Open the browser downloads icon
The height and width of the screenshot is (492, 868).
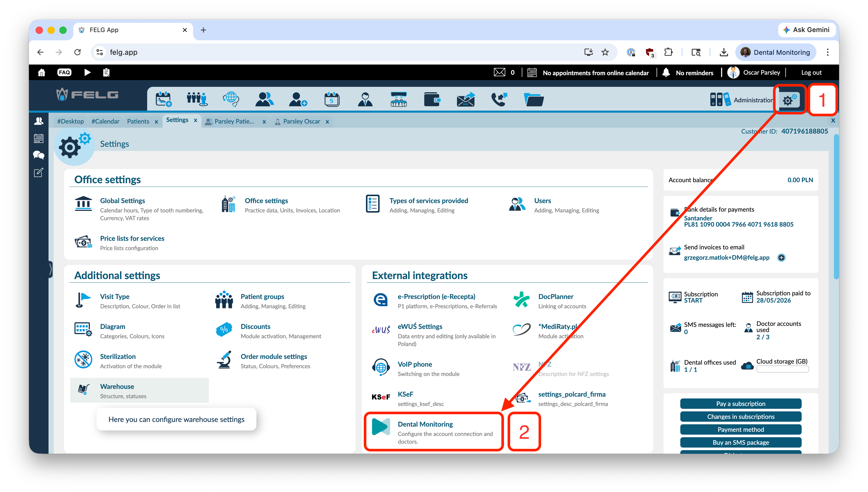coord(723,52)
